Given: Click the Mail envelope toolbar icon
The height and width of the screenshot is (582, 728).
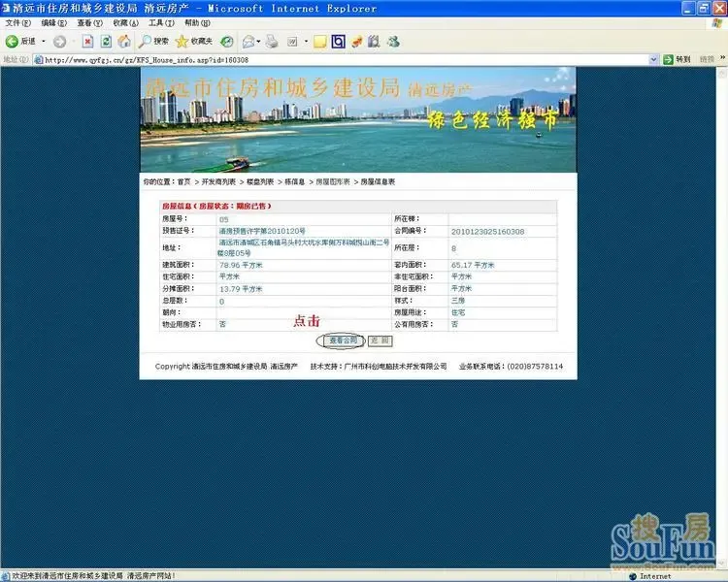Looking at the screenshot, I should pos(248,42).
